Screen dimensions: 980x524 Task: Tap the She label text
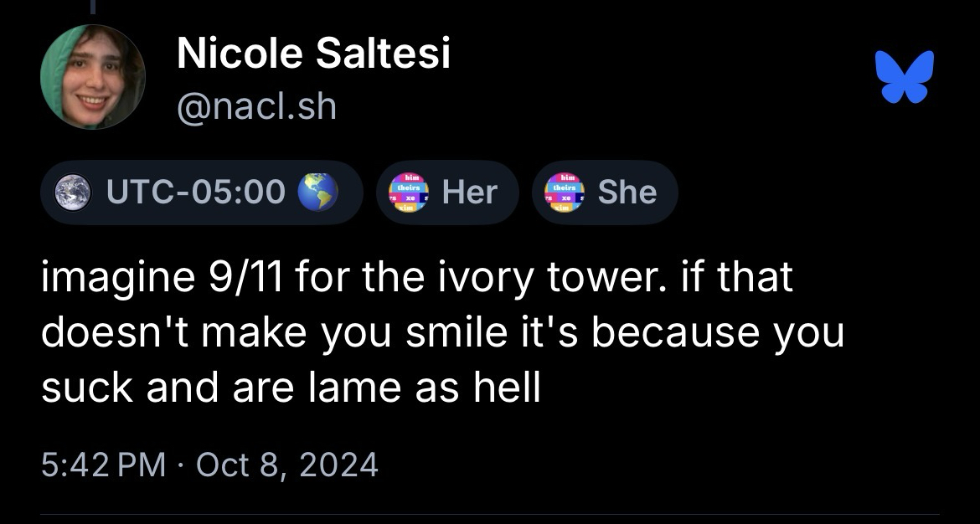(x=627, y=193)
